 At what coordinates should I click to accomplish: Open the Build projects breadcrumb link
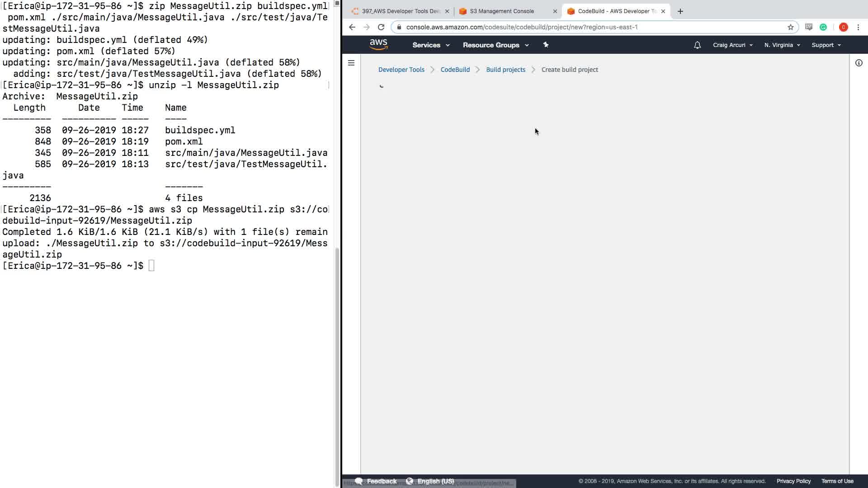505,70
